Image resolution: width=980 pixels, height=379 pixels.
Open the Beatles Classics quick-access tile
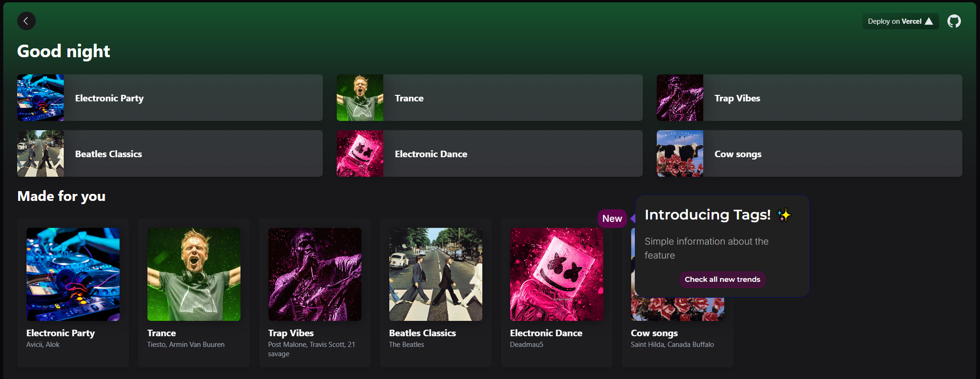tap(170, 153)
